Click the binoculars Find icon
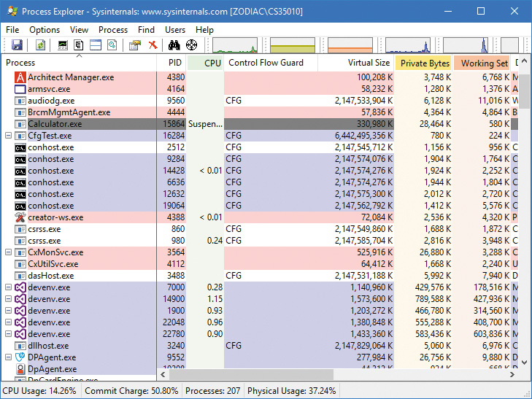 point(175,45)
